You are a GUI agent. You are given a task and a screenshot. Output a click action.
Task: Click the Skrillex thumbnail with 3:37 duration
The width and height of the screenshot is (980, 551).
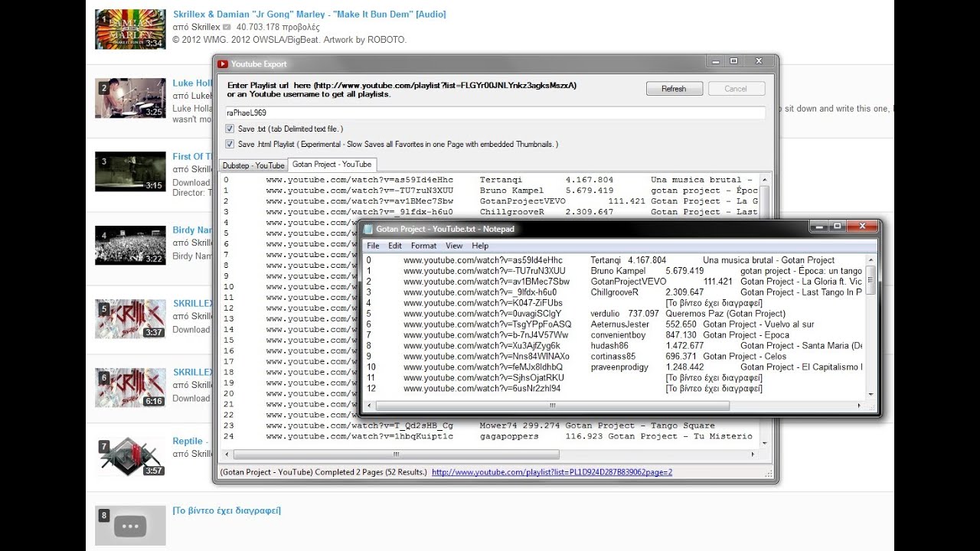(x=130, y=318)
